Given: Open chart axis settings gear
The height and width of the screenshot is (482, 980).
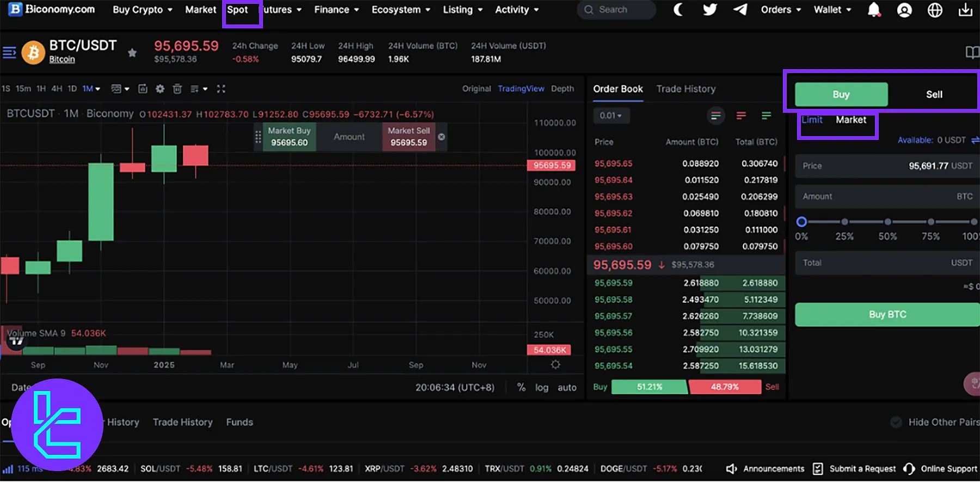Looking at the screenshot, I should tap(555, 364).
